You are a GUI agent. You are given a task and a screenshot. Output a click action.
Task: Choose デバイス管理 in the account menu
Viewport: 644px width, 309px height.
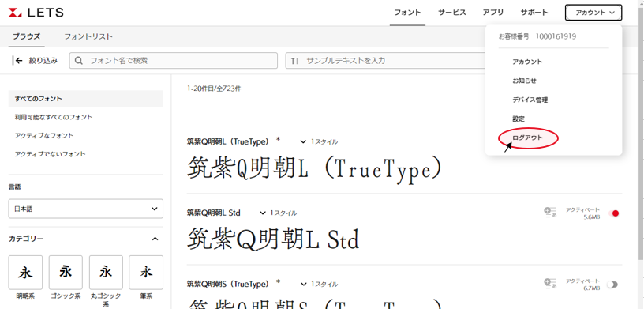pos(530,100)
